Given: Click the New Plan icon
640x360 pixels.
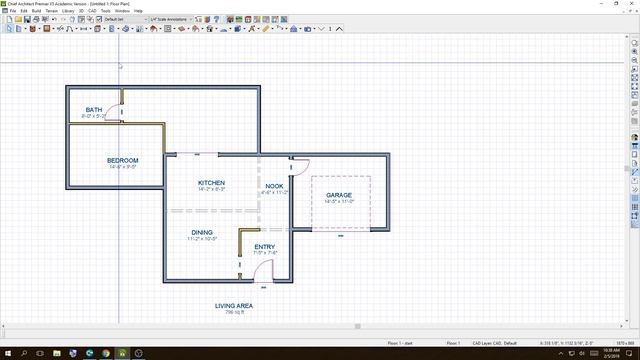Looking at the screenshot, I should (x=9, y=19).
